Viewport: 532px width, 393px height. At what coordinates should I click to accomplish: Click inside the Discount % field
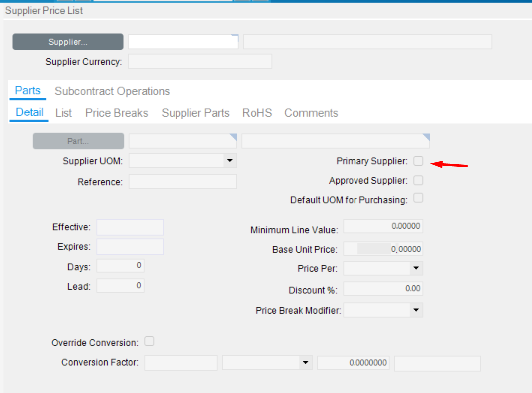(384, 289)
